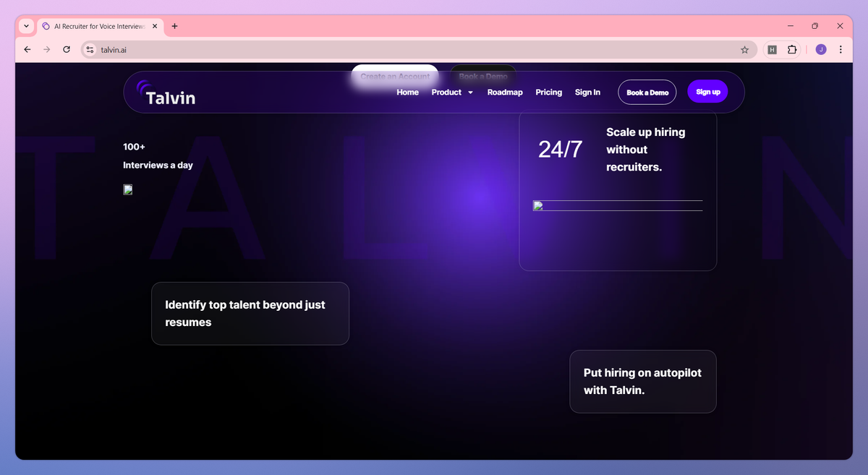Go to the Pricing page
The width and height of the screenshot is (868, 475).
[x=549, y=93]
